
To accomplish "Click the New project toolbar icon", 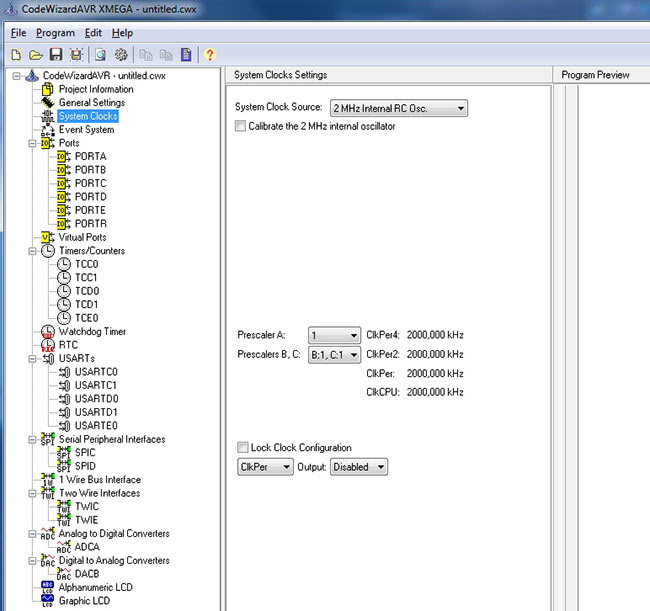I will point(16,54).
